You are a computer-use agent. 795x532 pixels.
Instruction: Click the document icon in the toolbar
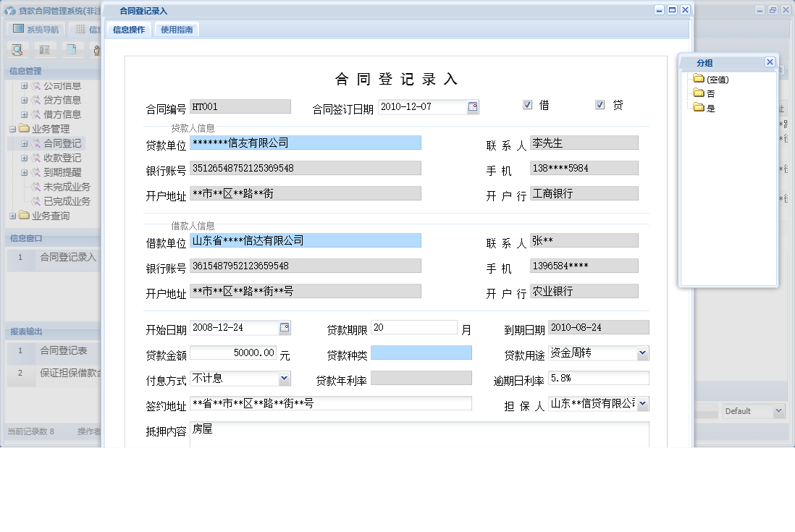(71, 50)
